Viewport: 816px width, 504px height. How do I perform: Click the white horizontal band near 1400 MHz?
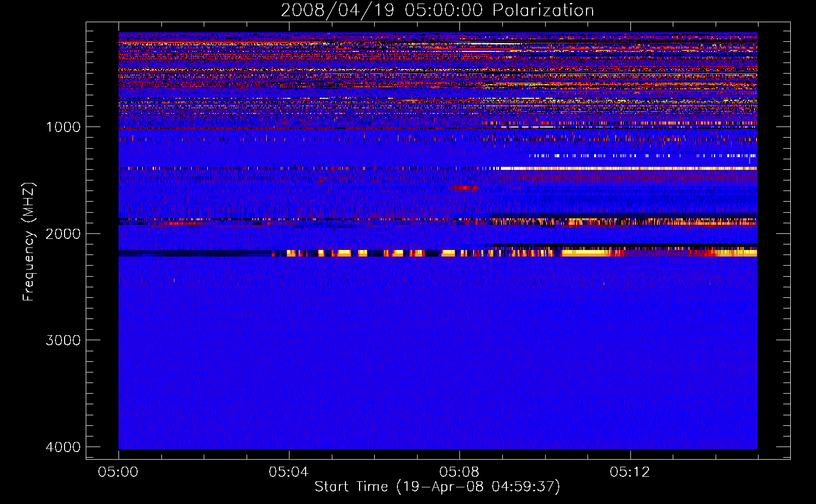click(628, 168)
